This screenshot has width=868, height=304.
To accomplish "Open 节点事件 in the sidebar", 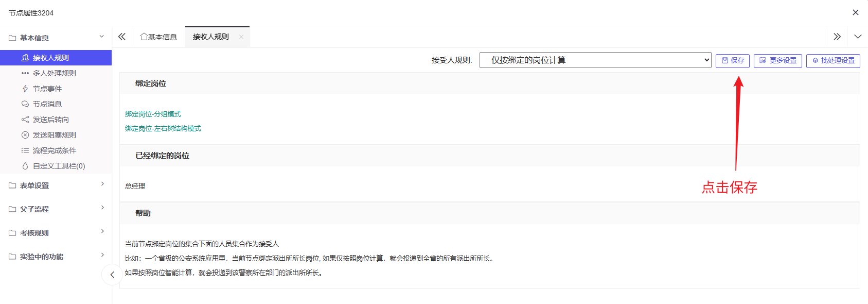I will 56,89.
